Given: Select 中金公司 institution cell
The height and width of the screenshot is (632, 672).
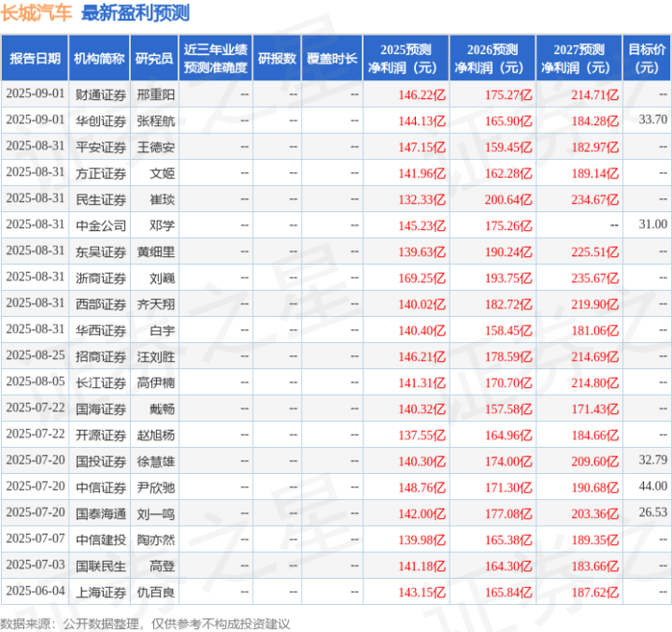Looking at the screenshot, I should pos(101,225).
